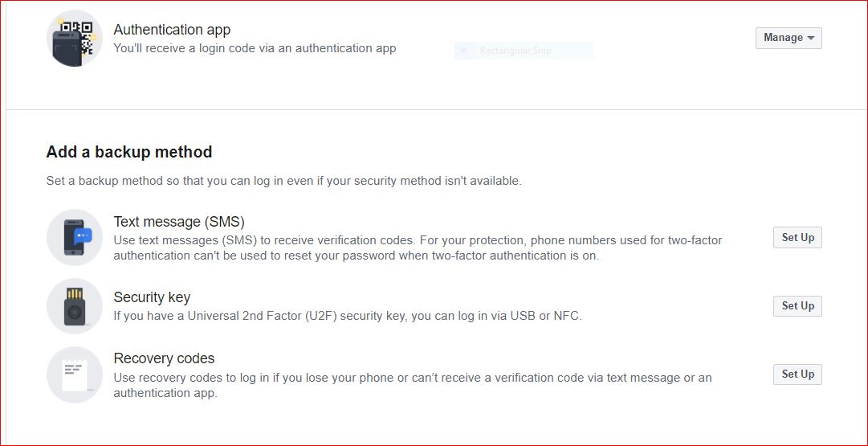Viewport: 868px width, 446px height.
Task: Click the backup method explanation sentence
Action: (283, 181)
